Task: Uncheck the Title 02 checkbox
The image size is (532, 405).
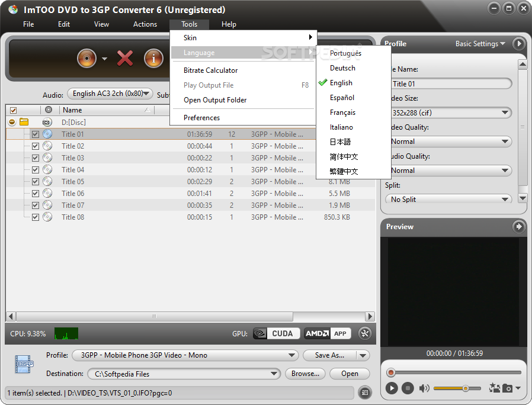Action: (36, 146)
